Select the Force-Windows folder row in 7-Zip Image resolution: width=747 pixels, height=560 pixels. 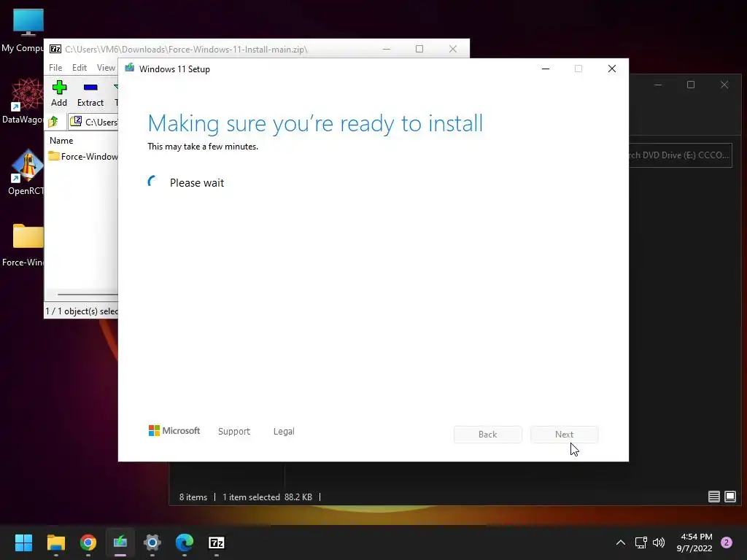82,156
